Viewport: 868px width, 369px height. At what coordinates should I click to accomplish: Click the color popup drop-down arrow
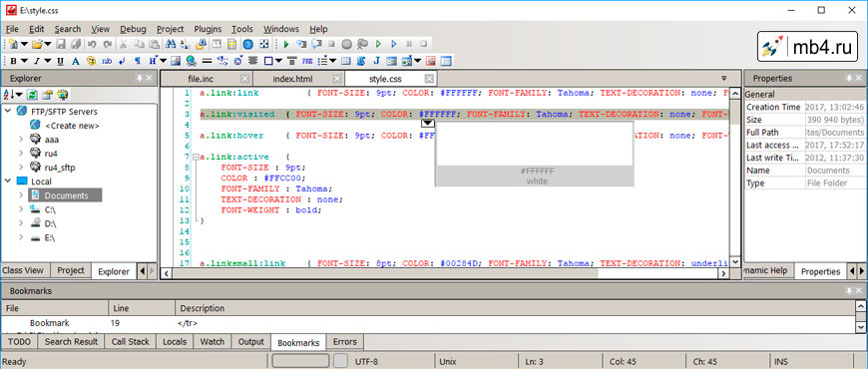pyautogui.click(x=427, y=124)
